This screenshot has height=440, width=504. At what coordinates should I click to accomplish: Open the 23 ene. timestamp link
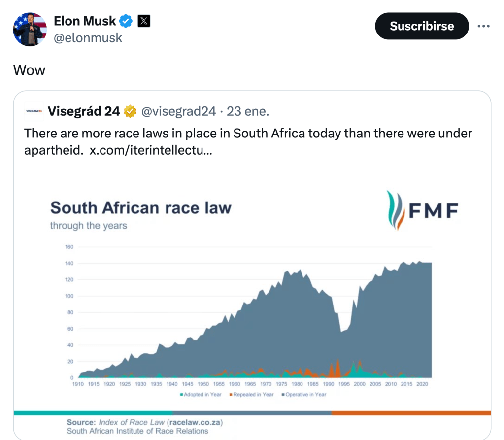click(x=248, y=111)
